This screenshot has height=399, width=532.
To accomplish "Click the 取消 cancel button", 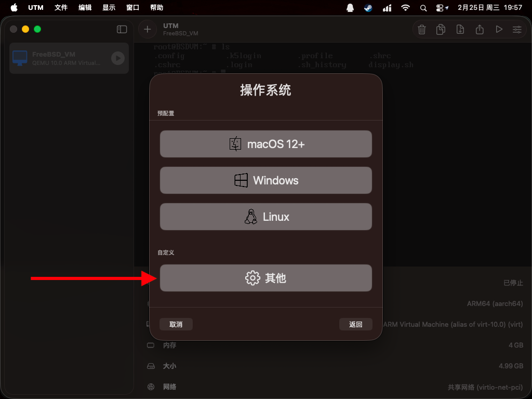I will coord(176,324).
